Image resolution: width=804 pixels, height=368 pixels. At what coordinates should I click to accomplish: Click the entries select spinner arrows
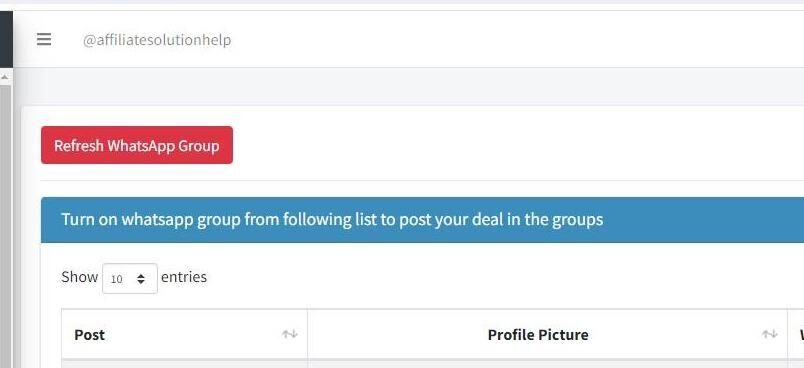141,279
